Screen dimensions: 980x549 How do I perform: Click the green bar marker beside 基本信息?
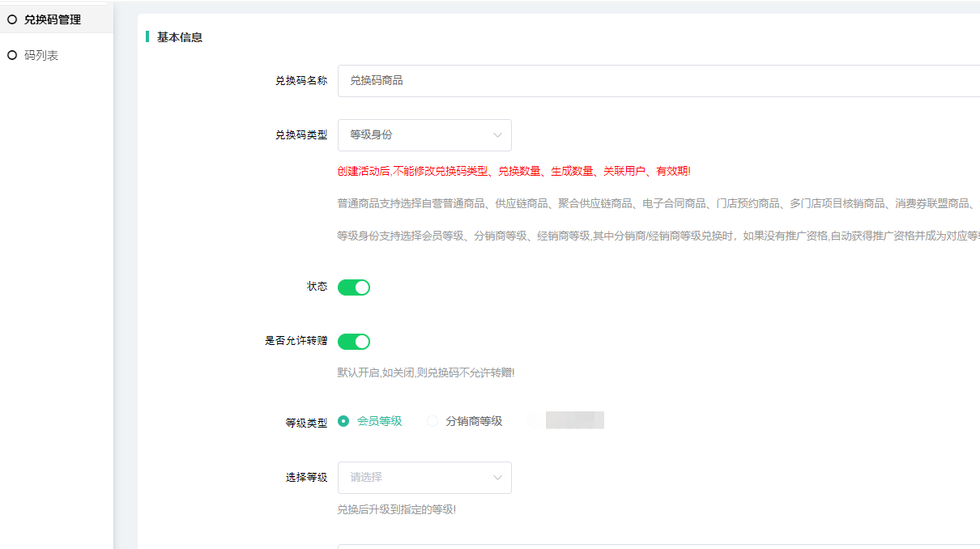147,36
